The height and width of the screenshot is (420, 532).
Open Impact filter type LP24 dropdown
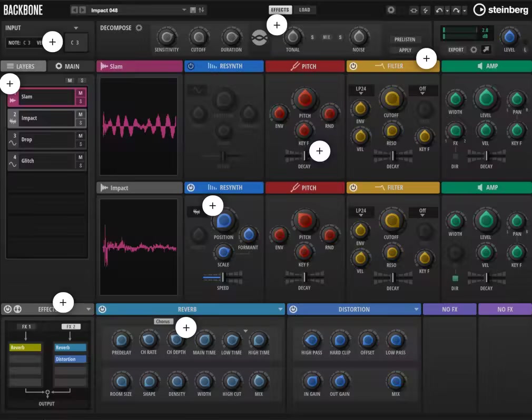[x=361, y=212]
